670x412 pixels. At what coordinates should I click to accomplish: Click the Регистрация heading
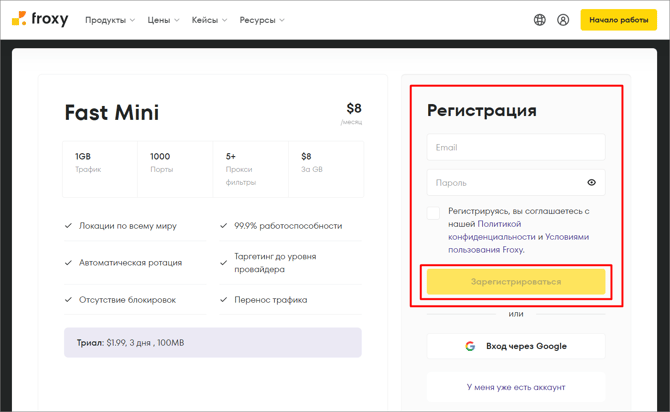point(482,110)
